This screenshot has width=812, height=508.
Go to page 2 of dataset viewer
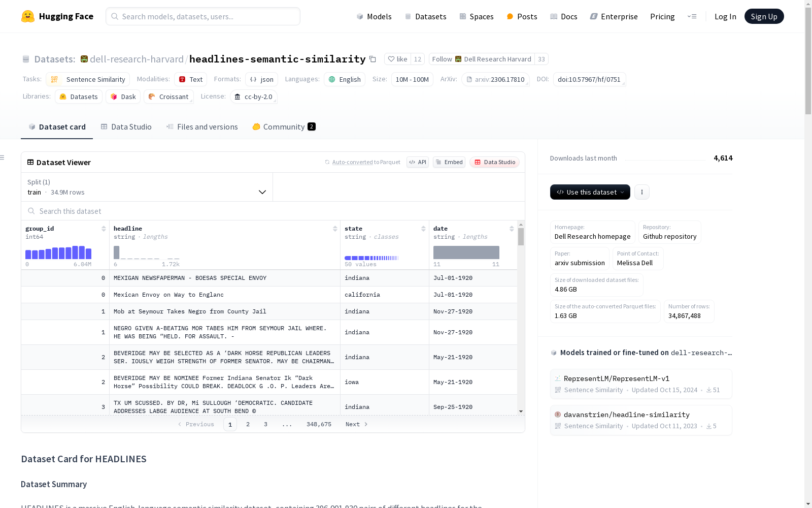tap(248, 424)
